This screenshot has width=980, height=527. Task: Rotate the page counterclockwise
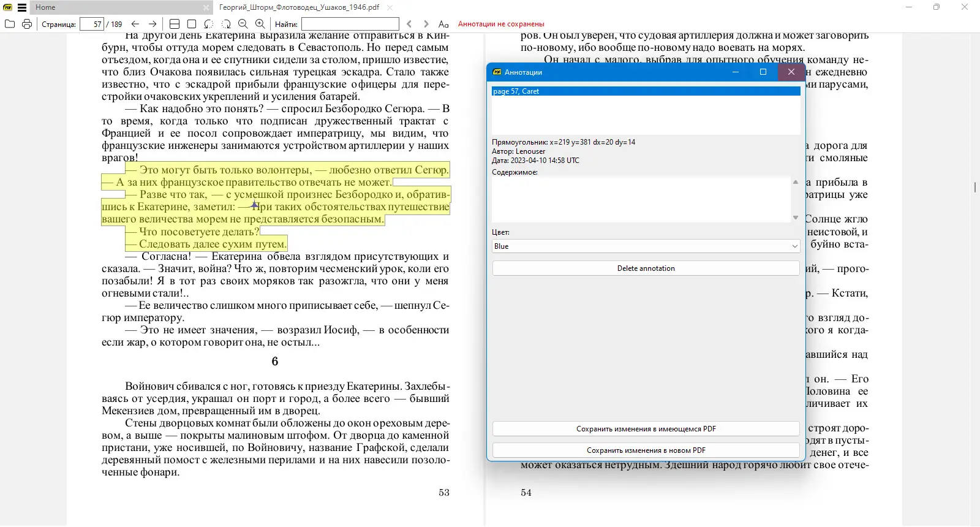click(209, 24)
